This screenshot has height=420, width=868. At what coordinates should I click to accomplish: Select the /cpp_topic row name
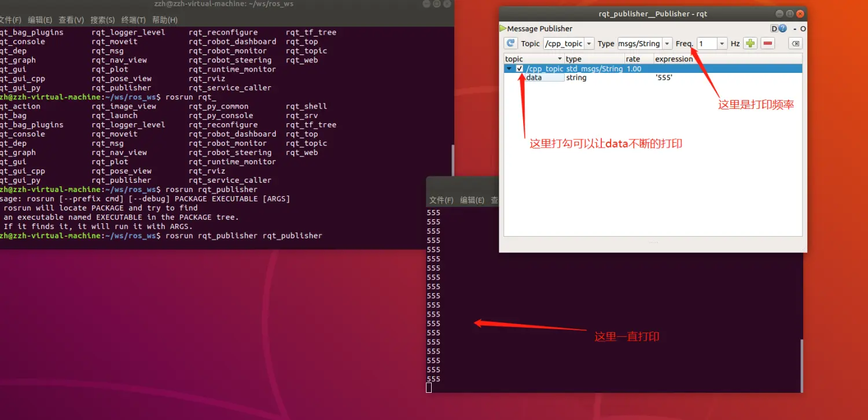(x=545, y=68)
